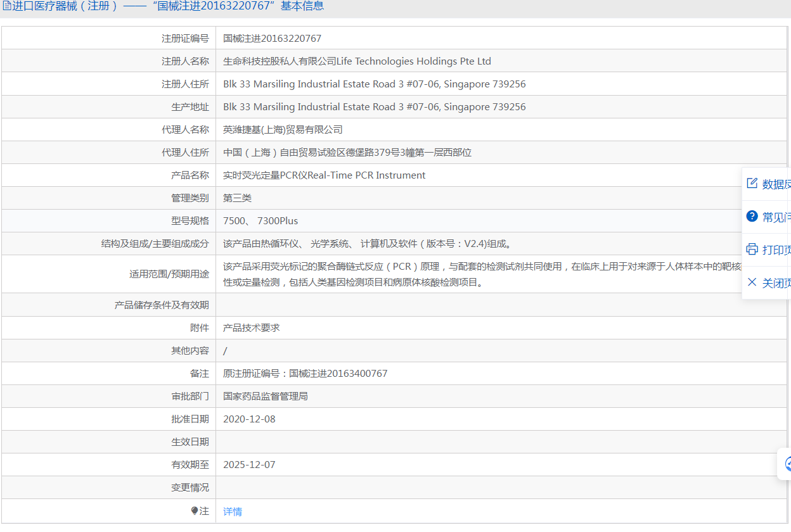791x532 pixels.
Task: Click the 批准日期 row label
Action: [190, 419]
